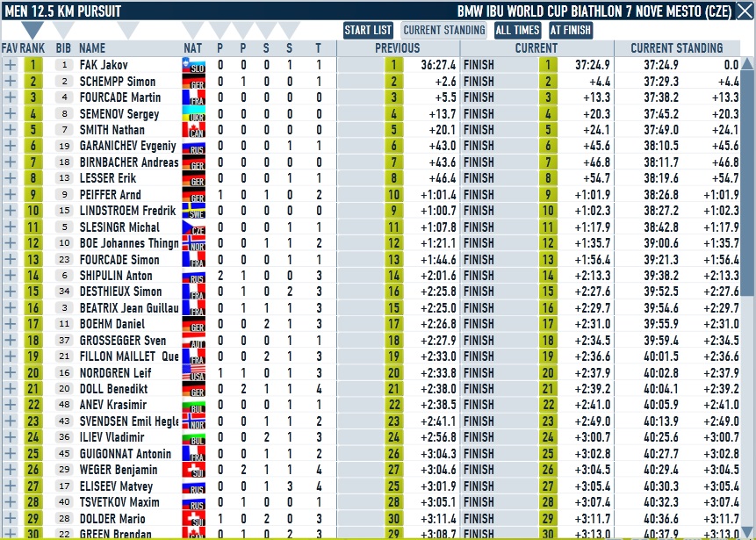Sort by second standing shooting column triangle
The height and width of the screenshot is (540, 756).
click(289, 30)
